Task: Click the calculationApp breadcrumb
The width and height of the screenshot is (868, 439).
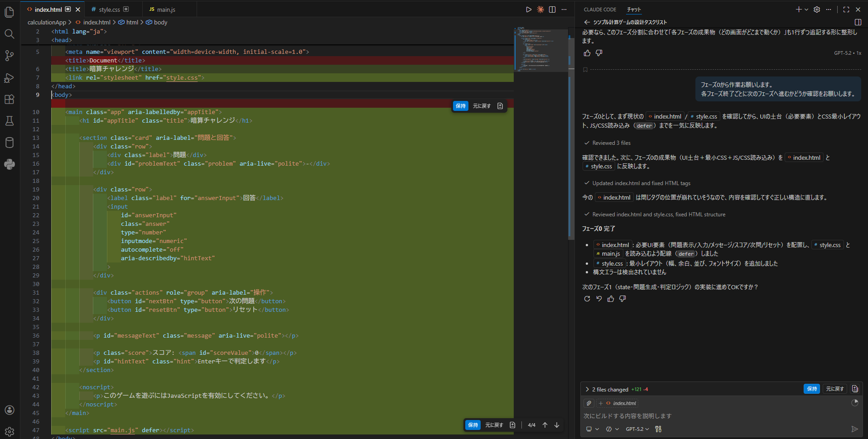Action: (47, 22)
